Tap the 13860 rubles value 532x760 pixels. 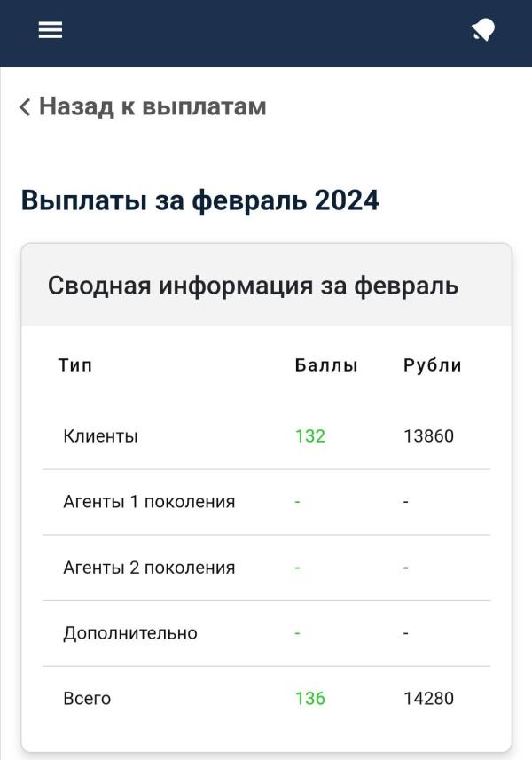tap(428, 435)
